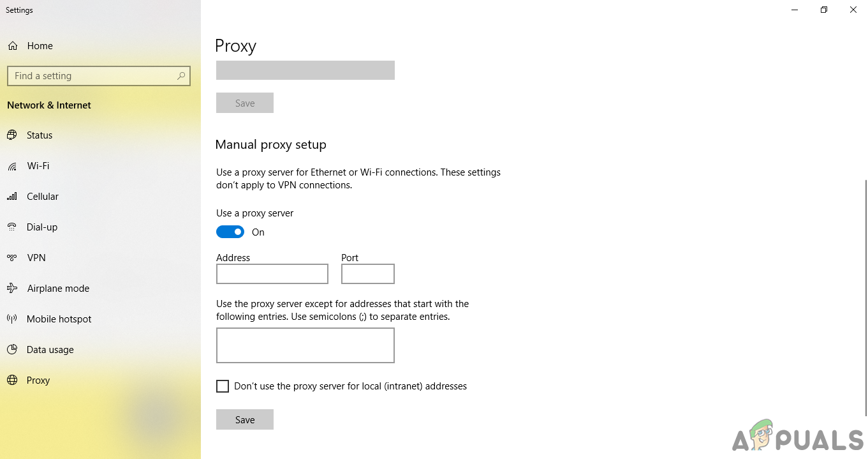Click the Mobile hotspot icon
Image resolution: width=868 pixels, height=459 pixels.
12,319
